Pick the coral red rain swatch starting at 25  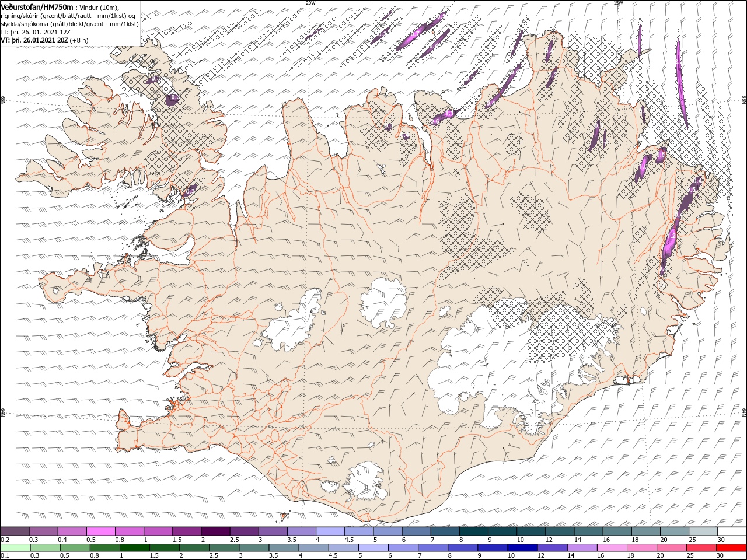(x=701, y=548)
